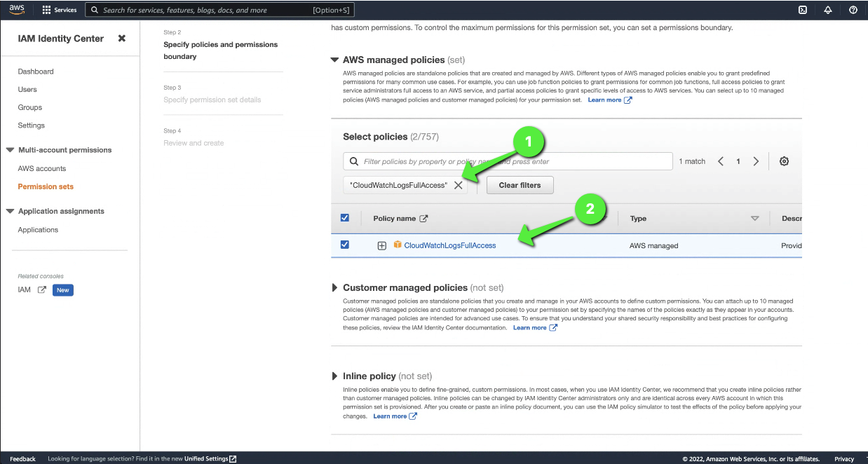Go to the next results page
This screenshot has width=868, height=464.
click(x=756, y=161)
